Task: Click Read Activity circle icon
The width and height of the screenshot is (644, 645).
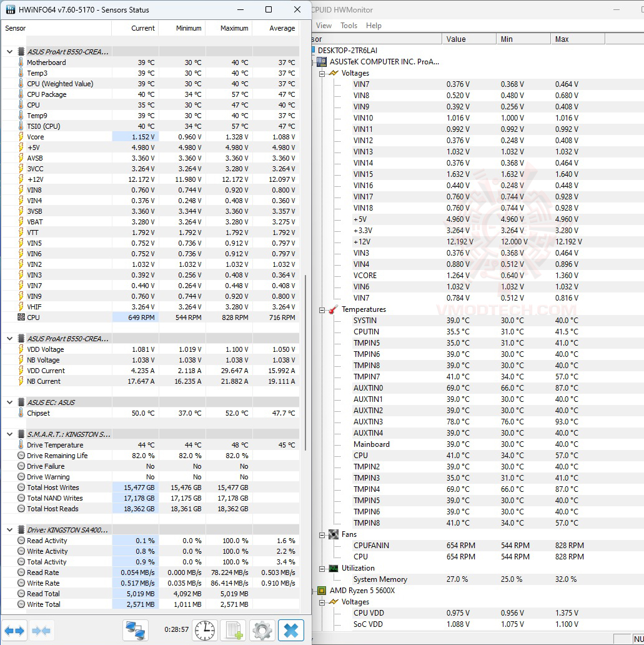Action: tap(21, 541)
